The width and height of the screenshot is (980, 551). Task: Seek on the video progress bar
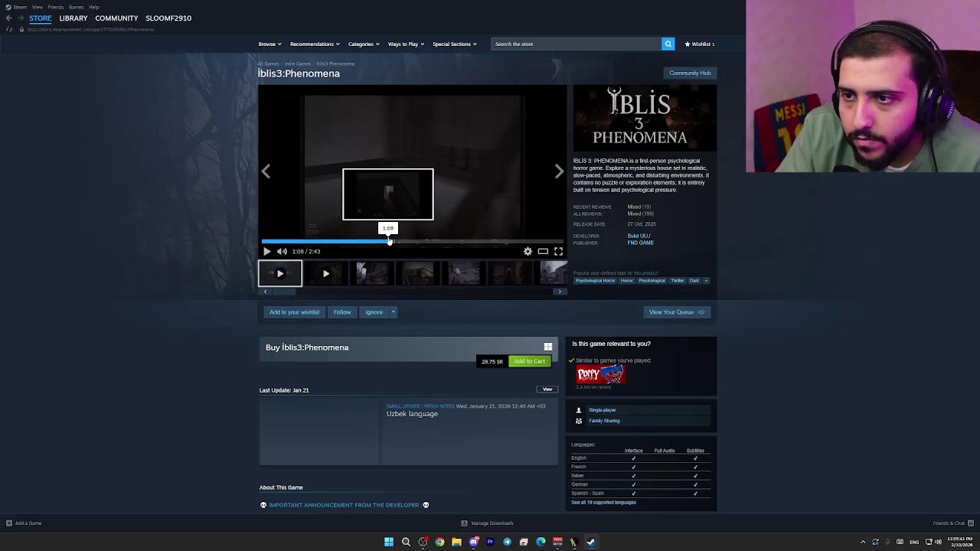pos(412,241)
